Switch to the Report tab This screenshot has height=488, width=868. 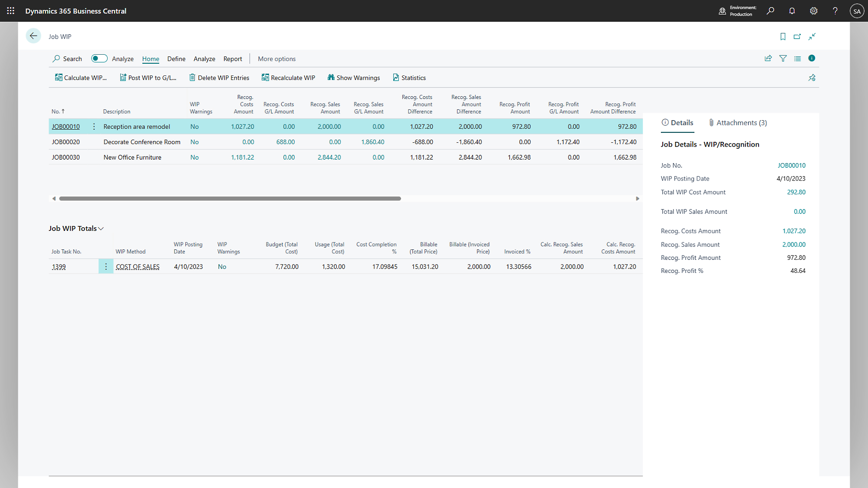pyautogui.click(x=233, y=59)
